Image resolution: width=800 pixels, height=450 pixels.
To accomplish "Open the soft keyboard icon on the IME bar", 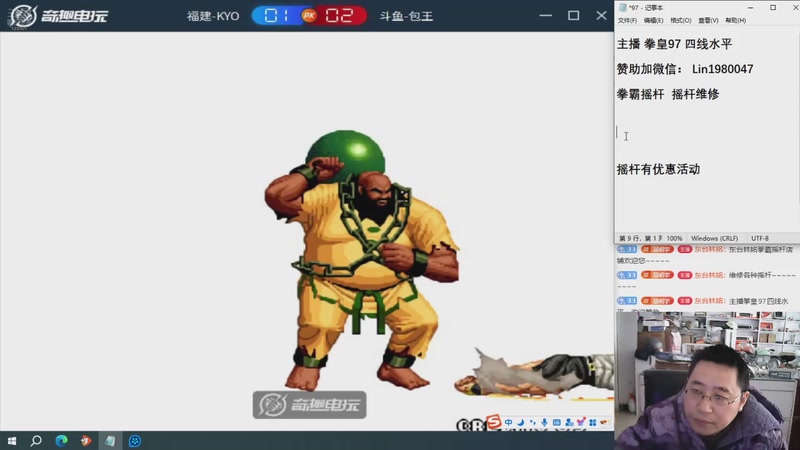I will 557,422.
